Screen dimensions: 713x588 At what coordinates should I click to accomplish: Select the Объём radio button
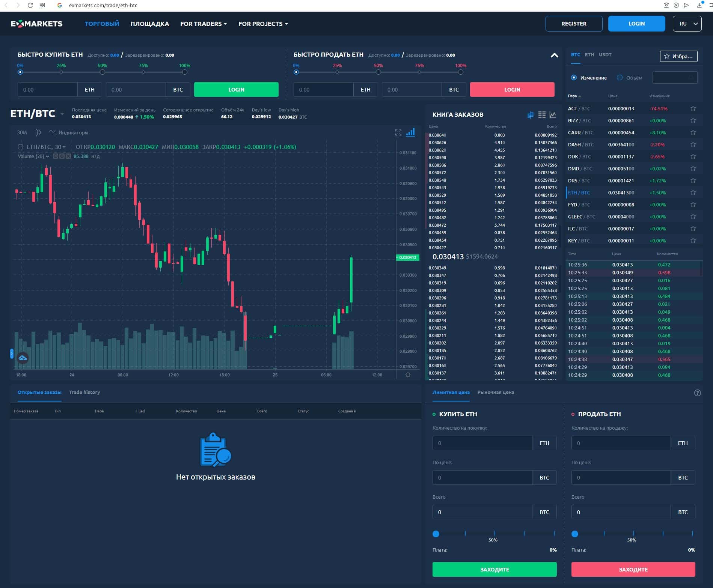click(x=620, y=78)
